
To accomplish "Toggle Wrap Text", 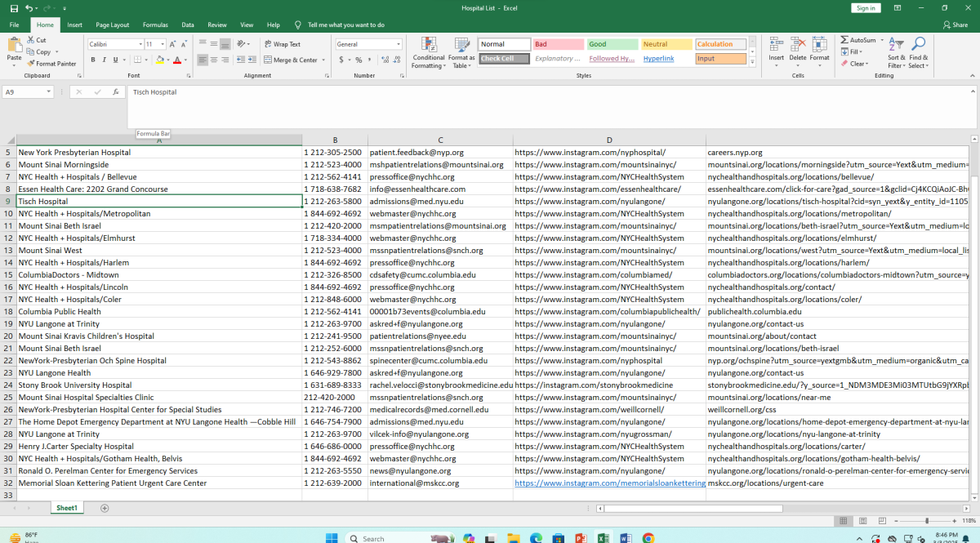I will coord(283,44).
